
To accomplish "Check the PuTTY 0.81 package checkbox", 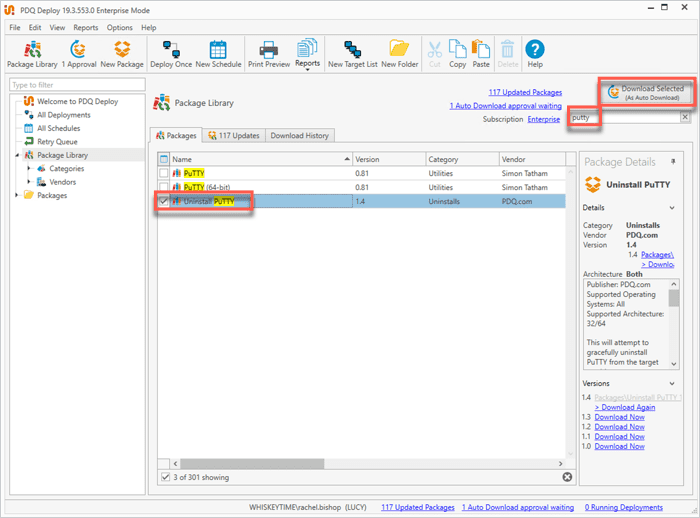I will pyautogui.click(x=164, y=173).
